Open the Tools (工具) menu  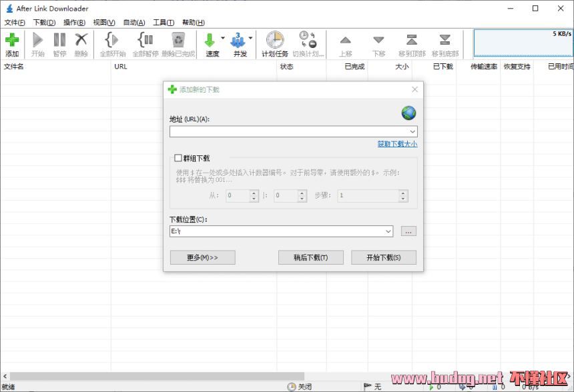coord(164,23)
